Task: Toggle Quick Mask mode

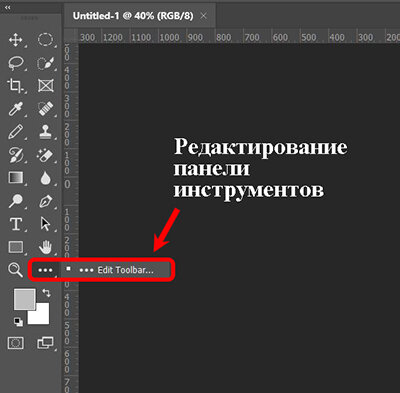Action: (16, 343)
